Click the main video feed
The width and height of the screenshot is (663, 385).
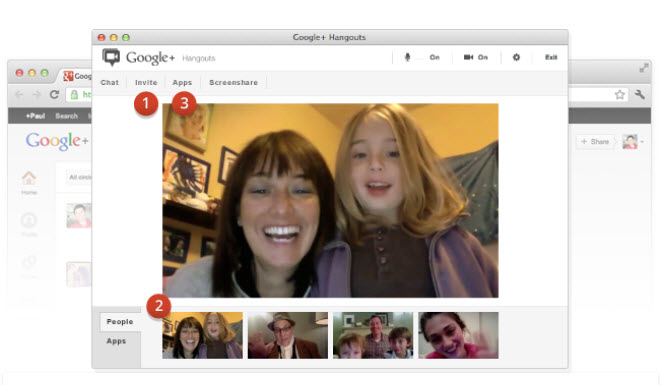330,201
